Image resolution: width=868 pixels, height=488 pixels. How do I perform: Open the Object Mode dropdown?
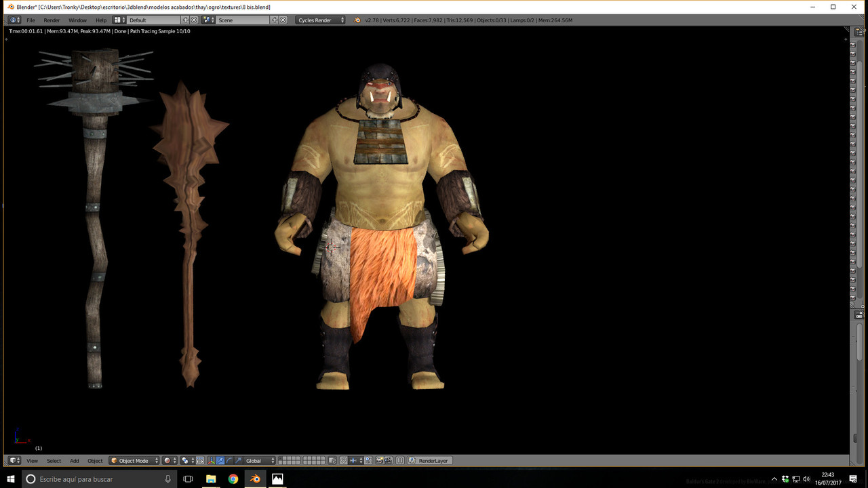(134, 461)
